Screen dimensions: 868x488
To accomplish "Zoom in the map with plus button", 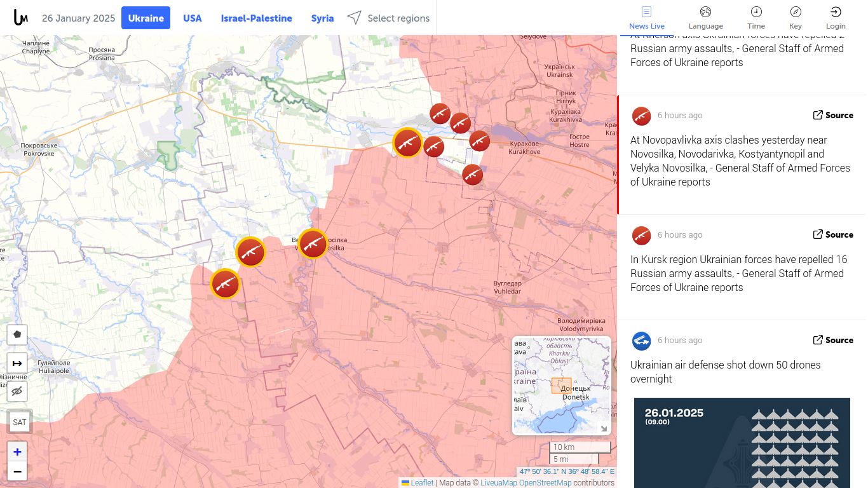I will [x=17, y=452].
